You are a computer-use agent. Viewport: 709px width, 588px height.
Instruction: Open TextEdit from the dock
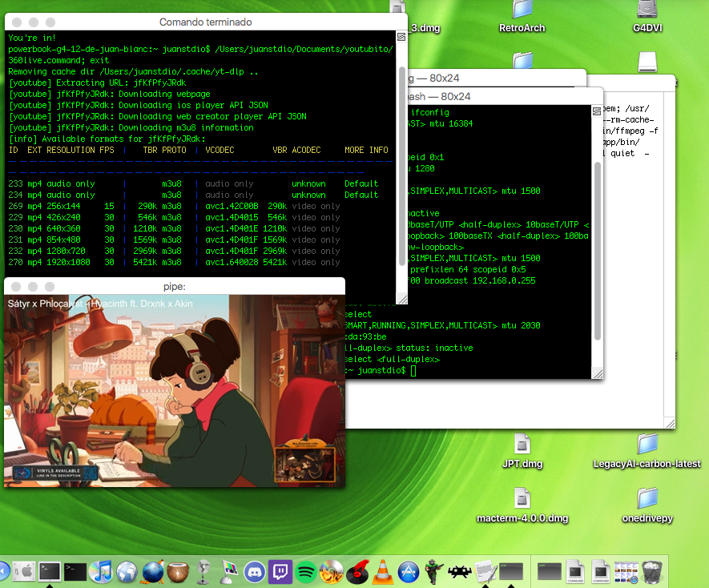point(485,571)
